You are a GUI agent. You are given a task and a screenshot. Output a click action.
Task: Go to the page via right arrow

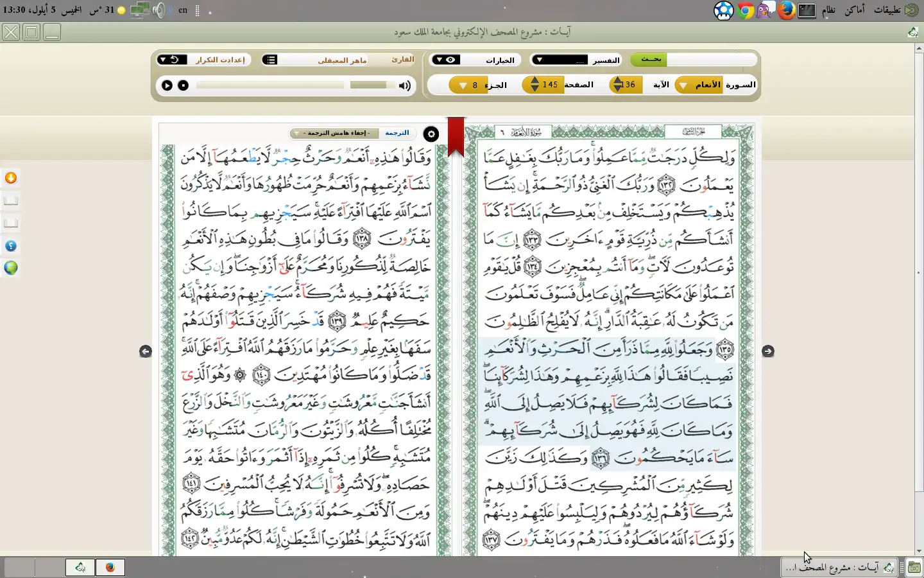tap(768, 351)
